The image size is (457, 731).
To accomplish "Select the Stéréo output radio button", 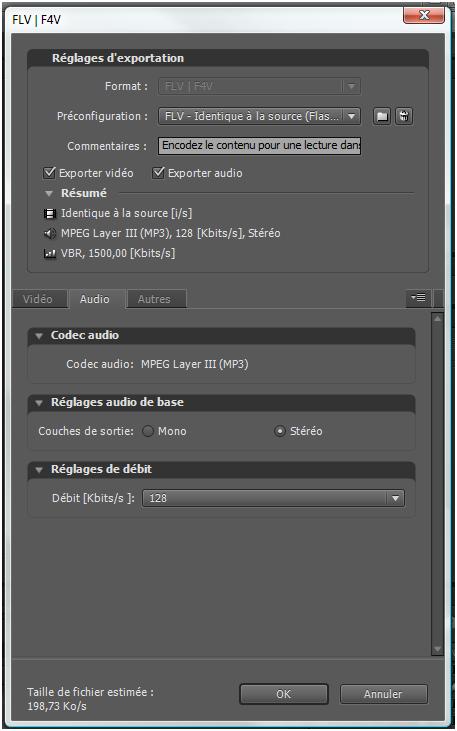I will (280, 431).
